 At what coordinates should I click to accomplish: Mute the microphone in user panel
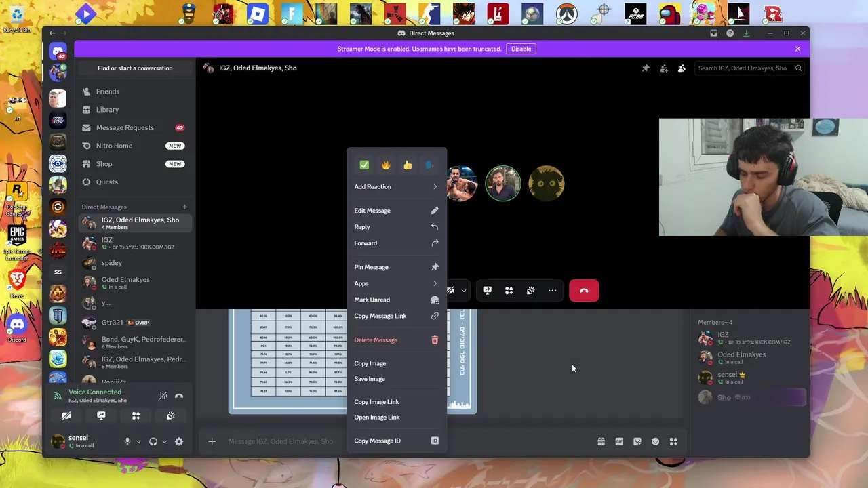127,441
